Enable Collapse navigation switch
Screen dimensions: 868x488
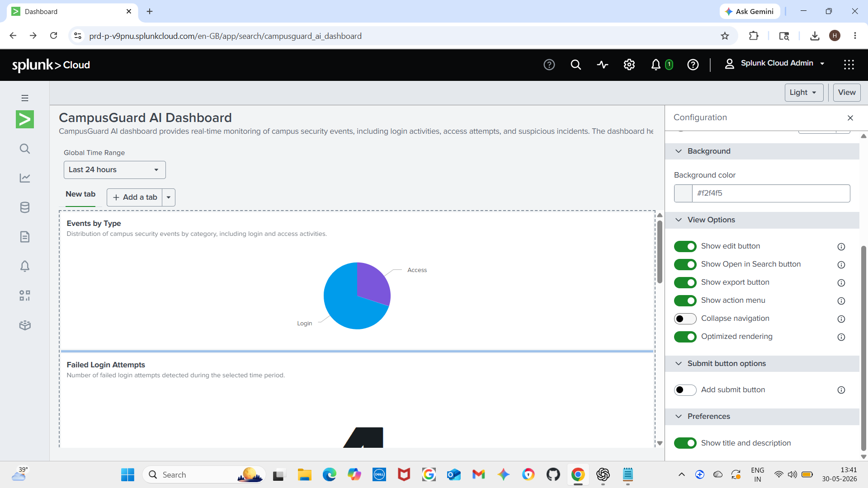pos(685,319)
